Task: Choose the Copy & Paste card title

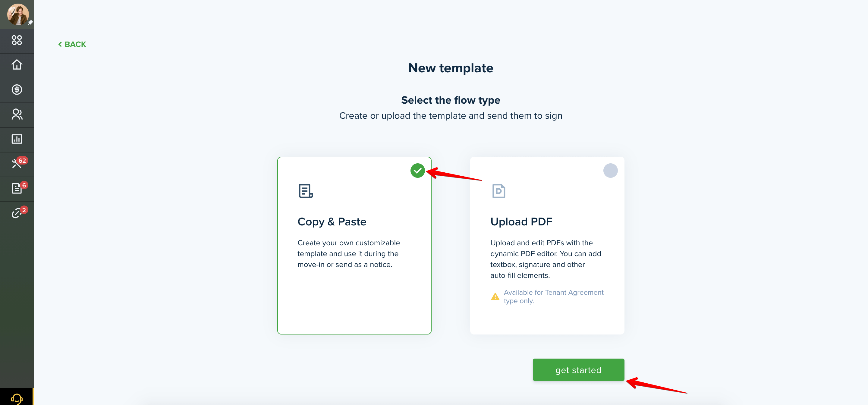Action: pos(332,222)
